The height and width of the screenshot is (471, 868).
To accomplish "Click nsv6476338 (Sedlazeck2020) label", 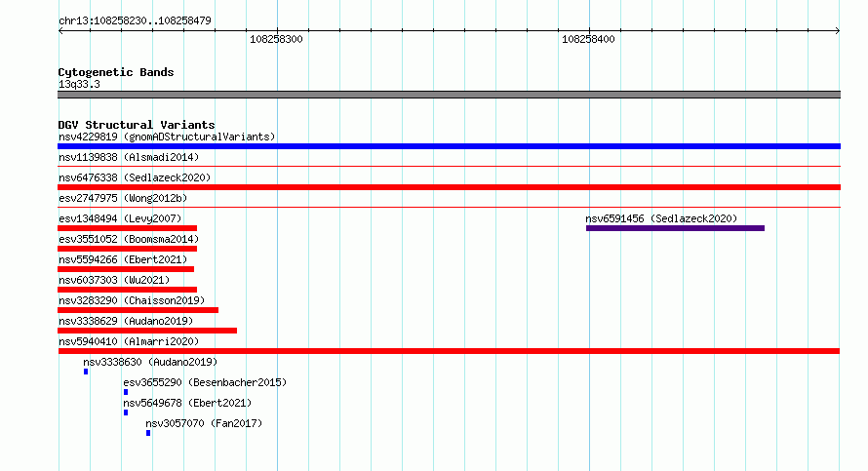I will click(x=135, y=177).
